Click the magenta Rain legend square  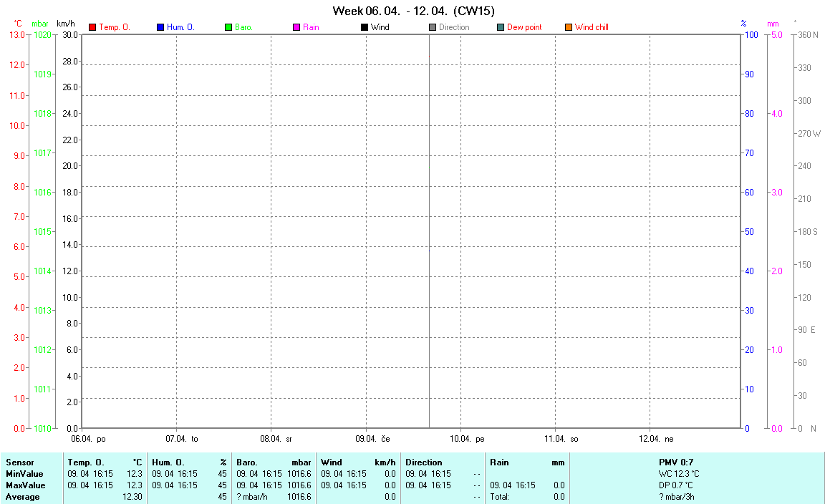point(296,27)
